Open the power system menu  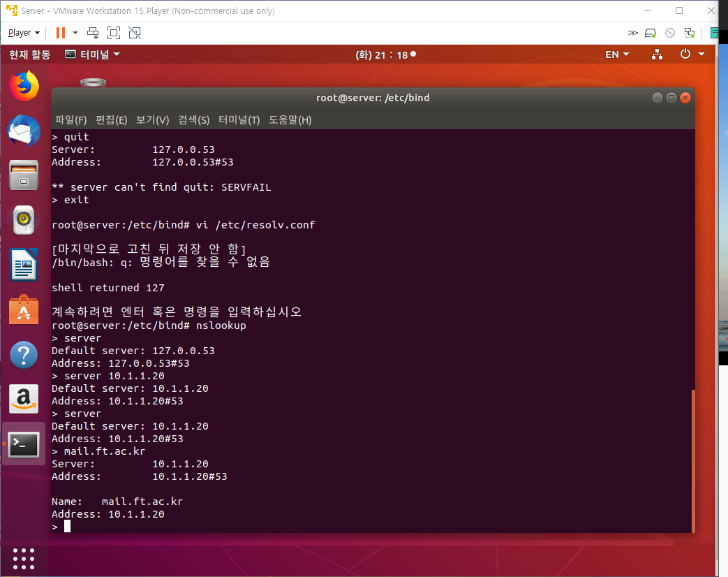click(685, 54)
